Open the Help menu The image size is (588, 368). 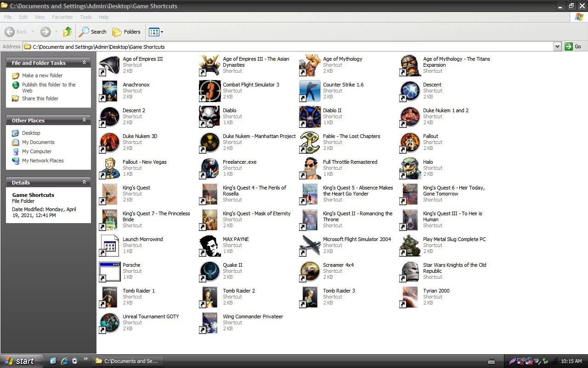click(x=104, y=17)
